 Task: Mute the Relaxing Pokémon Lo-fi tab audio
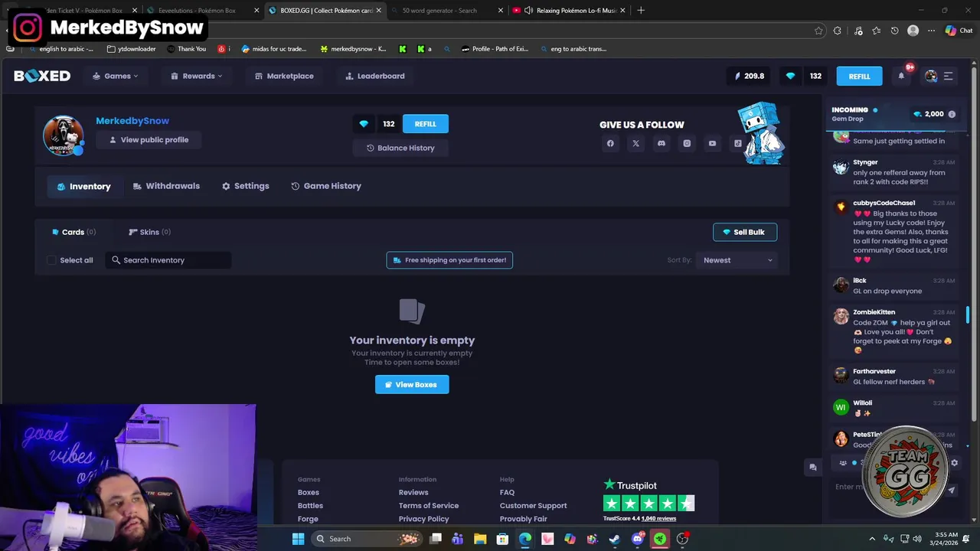[x=528, y=11]
